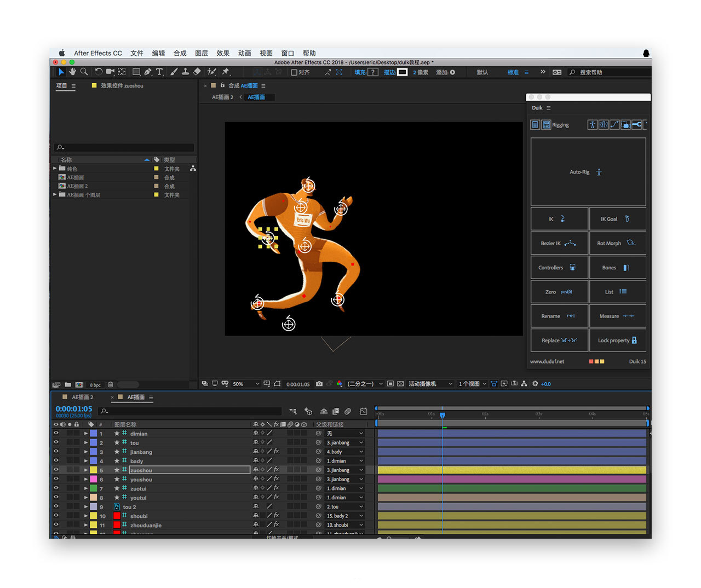Open the 活动摄像机 camera view dropdown
The image size is (701, 588).
tap(431, 384)
